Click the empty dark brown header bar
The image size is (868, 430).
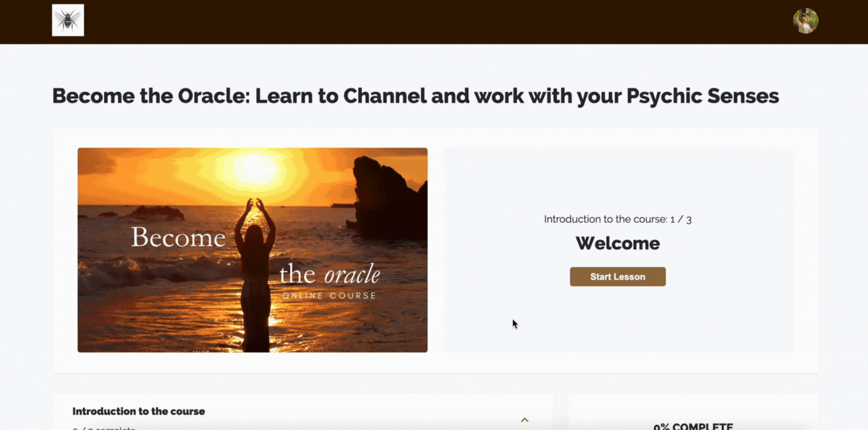coord(434,22)
